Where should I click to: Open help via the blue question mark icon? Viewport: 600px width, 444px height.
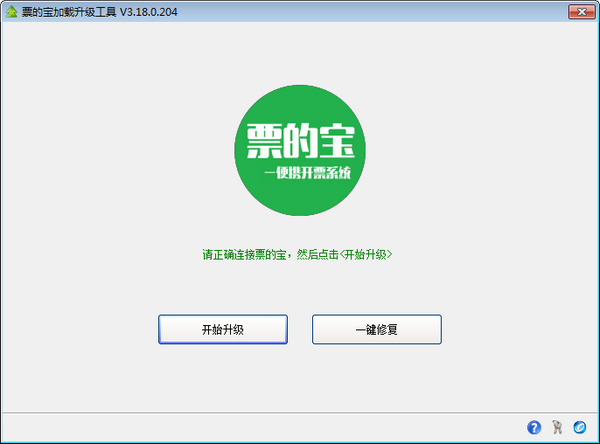tap(534, 427)
